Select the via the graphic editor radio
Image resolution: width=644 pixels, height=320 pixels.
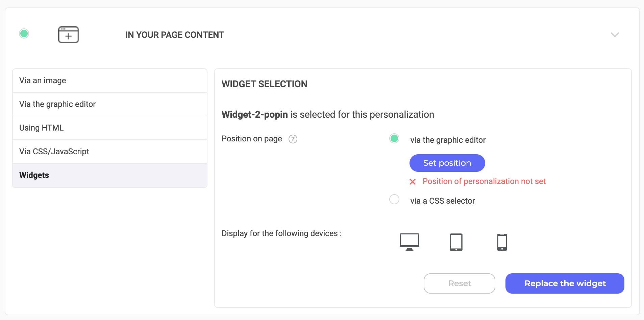click(x=394, y=138)
